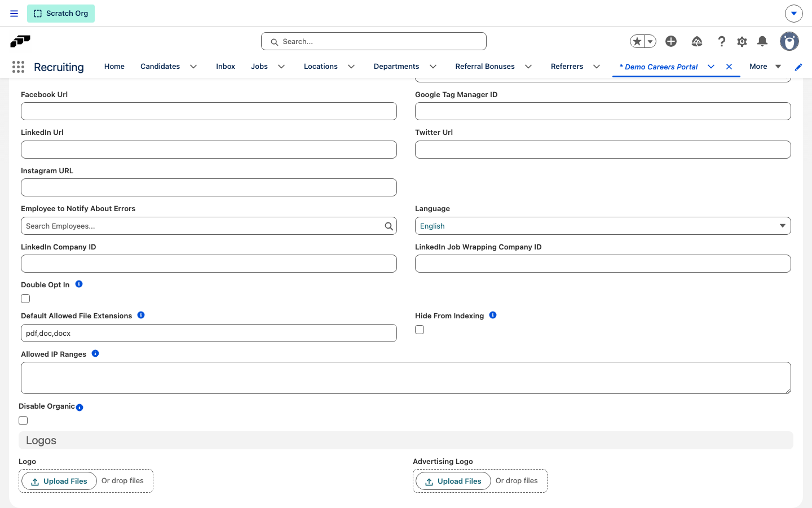The width and height of the screenshot is (812, 508).
Task: Click the edit navigation pencil icon
Action: click(798, 67)
